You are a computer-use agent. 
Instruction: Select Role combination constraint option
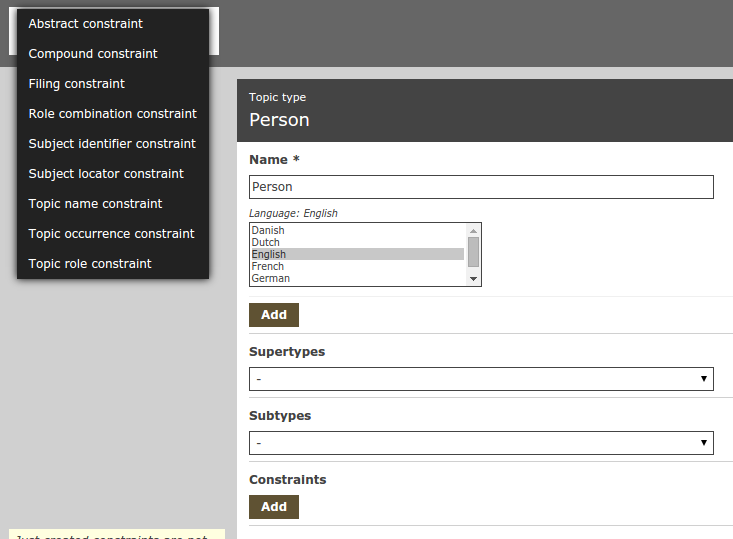(112, 114)
